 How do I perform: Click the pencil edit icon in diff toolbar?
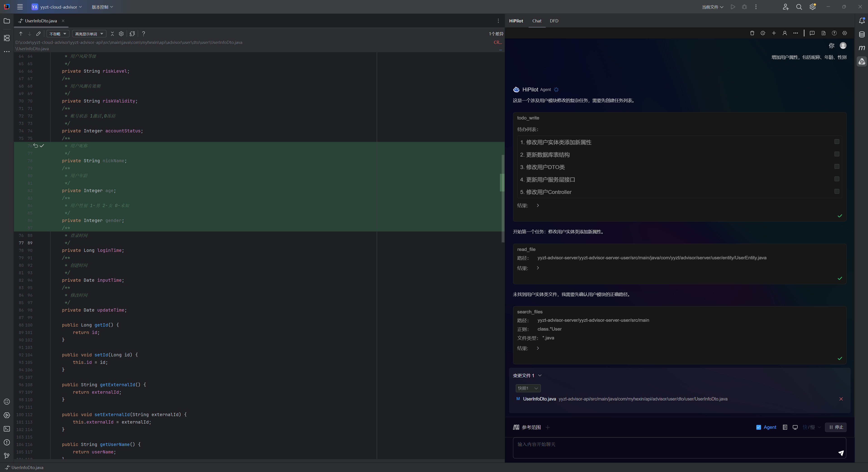(38, 34)
